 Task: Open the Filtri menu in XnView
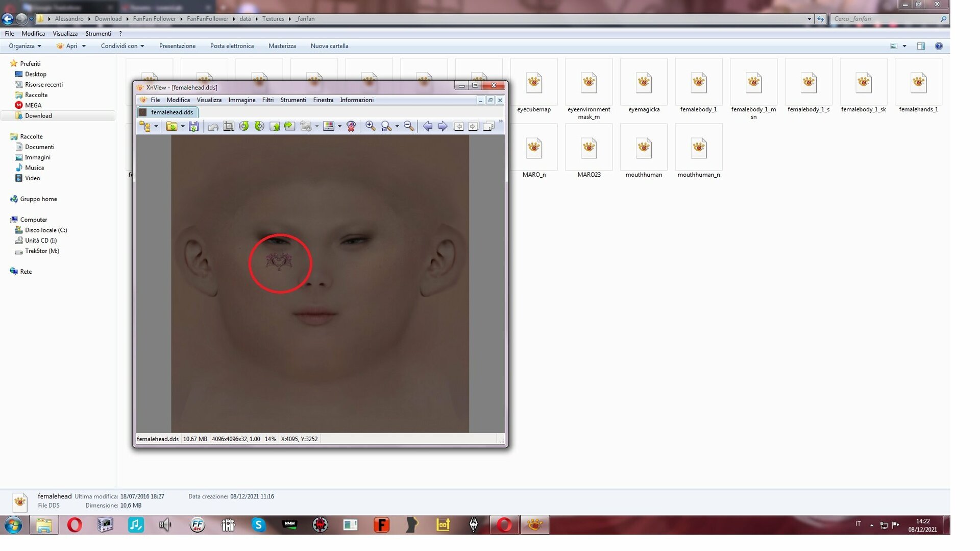coord(268,100)
